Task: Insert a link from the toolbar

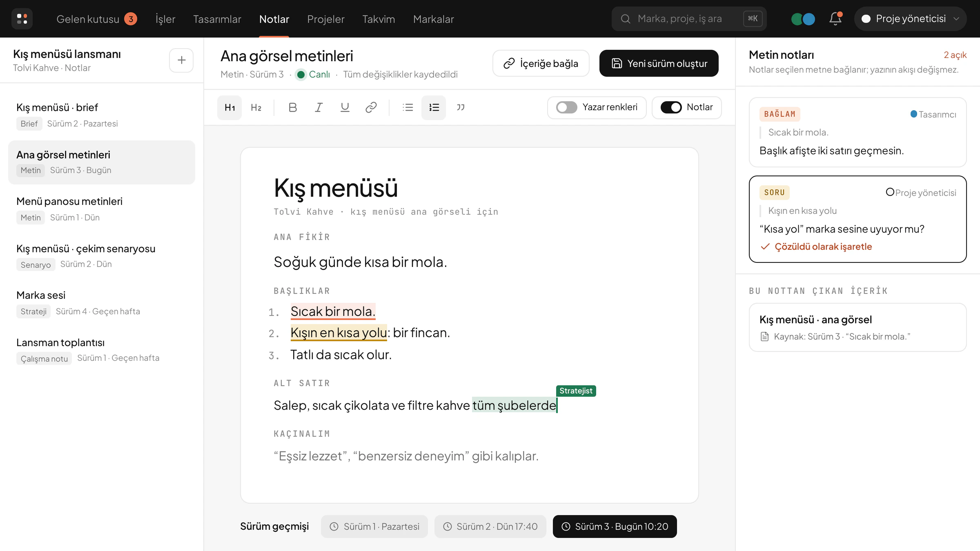Action: pyautogui.click(x=371, y=107)
